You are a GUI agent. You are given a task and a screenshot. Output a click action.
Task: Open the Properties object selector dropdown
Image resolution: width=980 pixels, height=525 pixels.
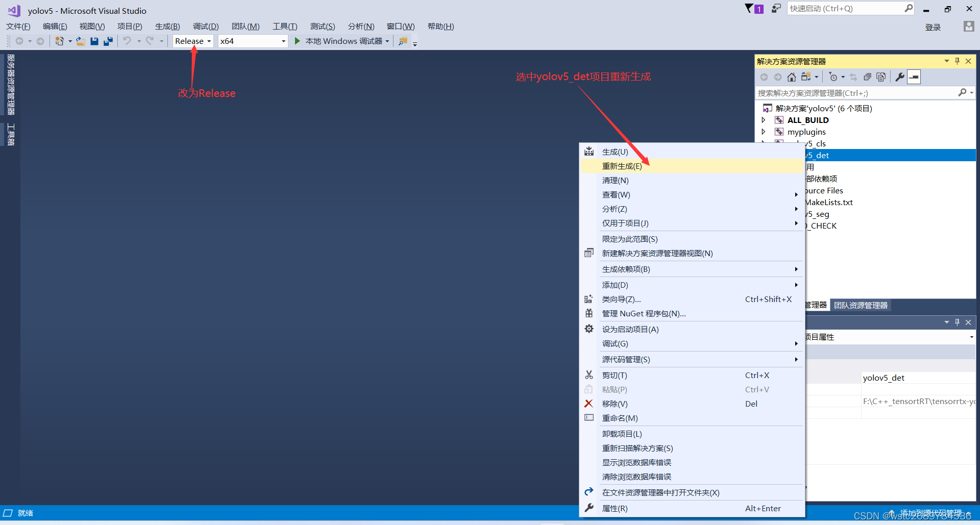(x=971, y=337)
